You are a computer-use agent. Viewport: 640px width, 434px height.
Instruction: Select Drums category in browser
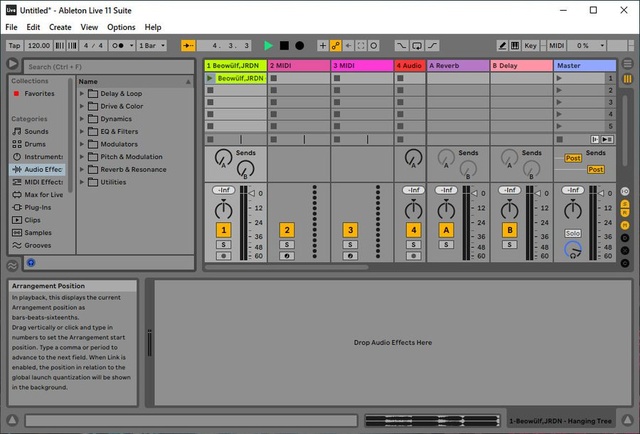coord(35,144)
